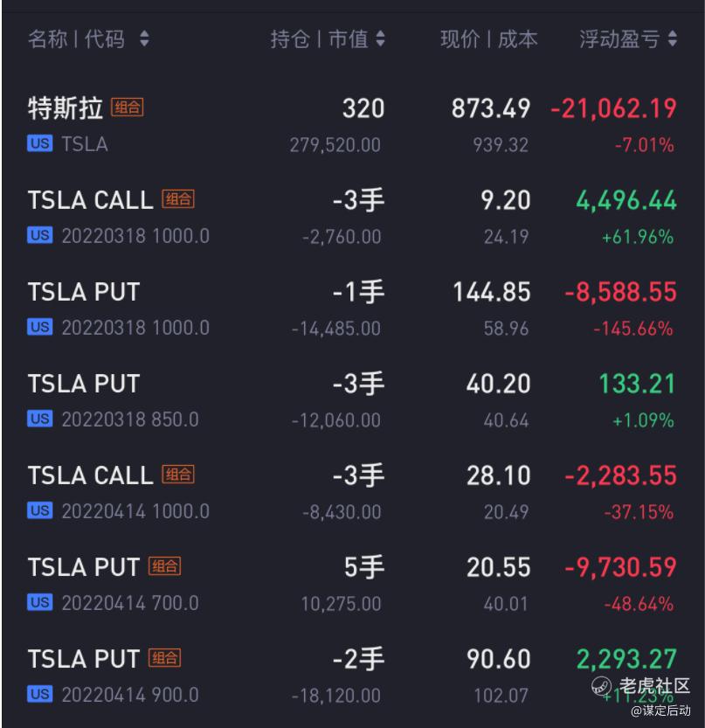The width and height of the screenshot is (705, 728).
Task: Click US badge beside 20220414 700.0
Action: [x=40, y=602]
